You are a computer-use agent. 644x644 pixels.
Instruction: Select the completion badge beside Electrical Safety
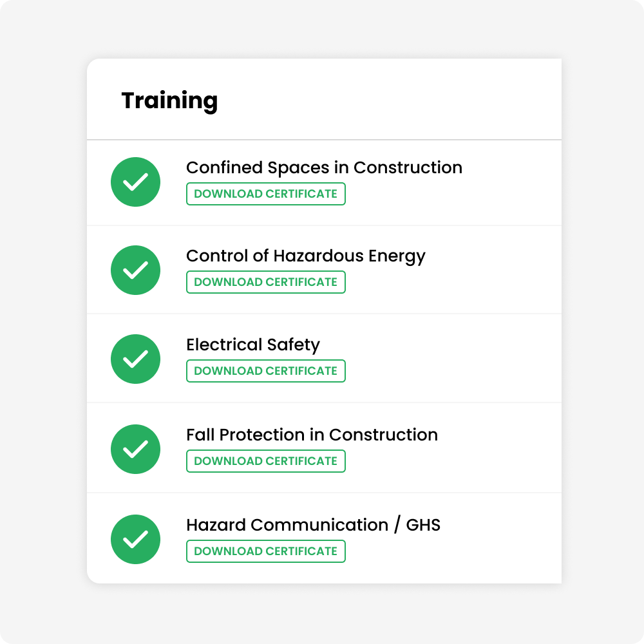click(x=135, y=359)
